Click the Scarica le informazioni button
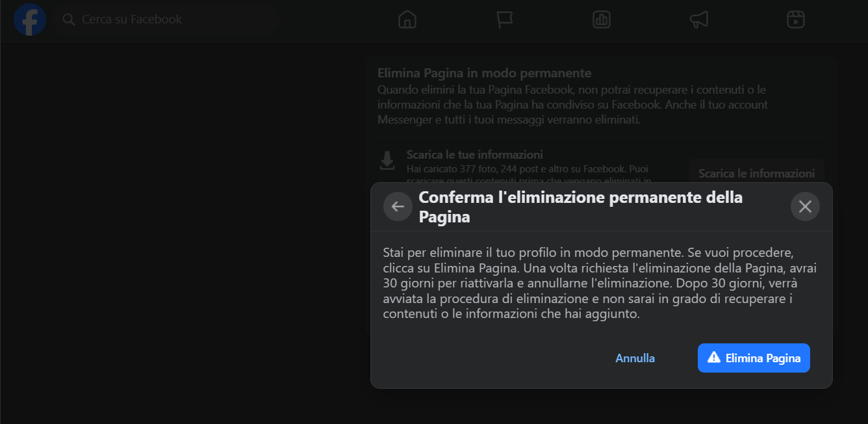The height and width of the screenshot is (424, 868). [x=756, y=174]
